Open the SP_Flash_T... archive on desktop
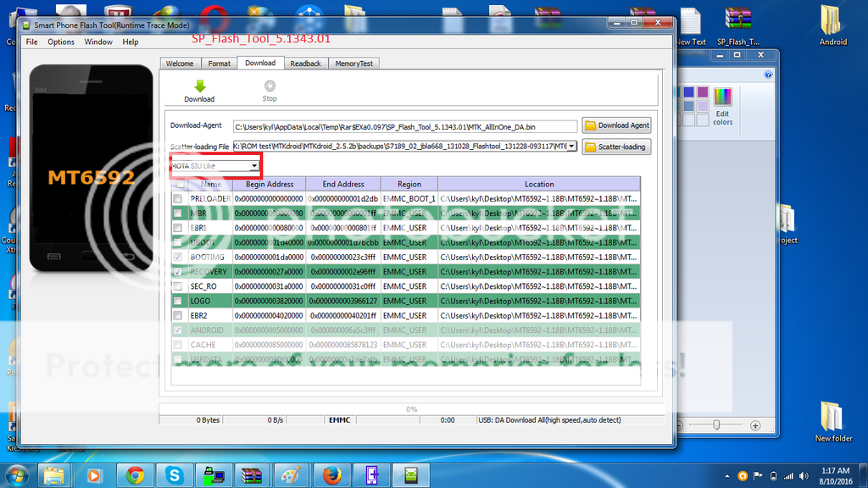 [x=738, y=26]
